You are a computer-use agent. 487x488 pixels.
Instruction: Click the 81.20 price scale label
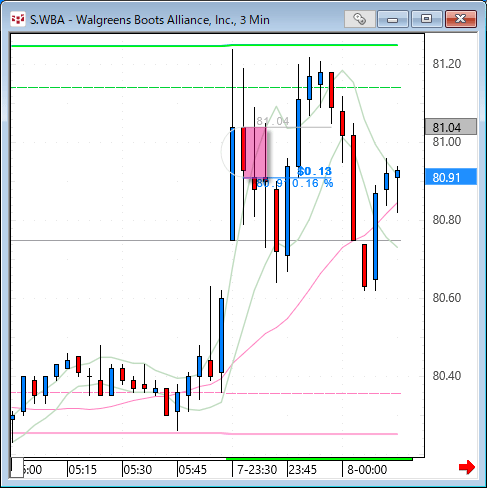[447, 64]
